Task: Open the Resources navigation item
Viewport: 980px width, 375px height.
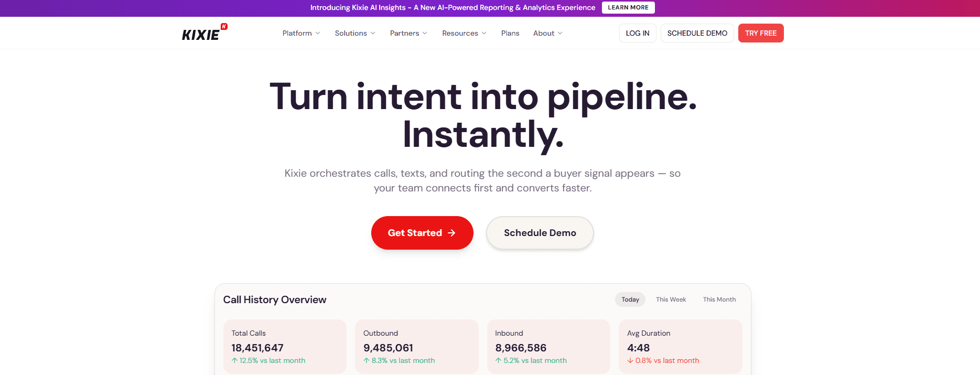Action: [x=464, y=33]
